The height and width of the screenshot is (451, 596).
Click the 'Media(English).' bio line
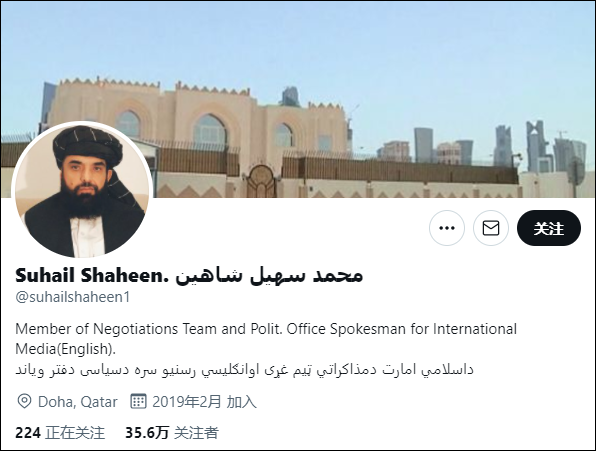[65, 348]
